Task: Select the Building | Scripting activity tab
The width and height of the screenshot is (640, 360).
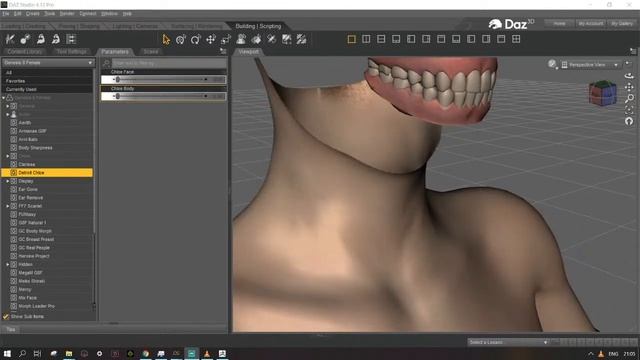Action: click(258, 26)
